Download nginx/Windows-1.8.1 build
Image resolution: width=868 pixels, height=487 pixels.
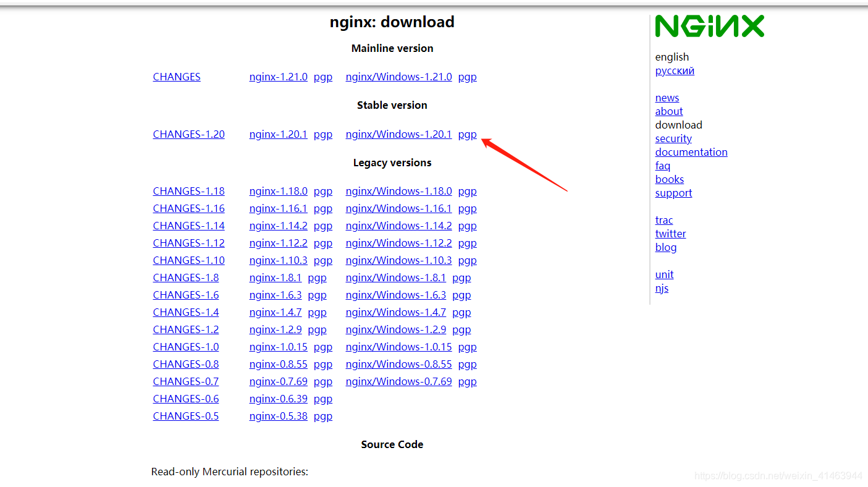click(395, 277)
